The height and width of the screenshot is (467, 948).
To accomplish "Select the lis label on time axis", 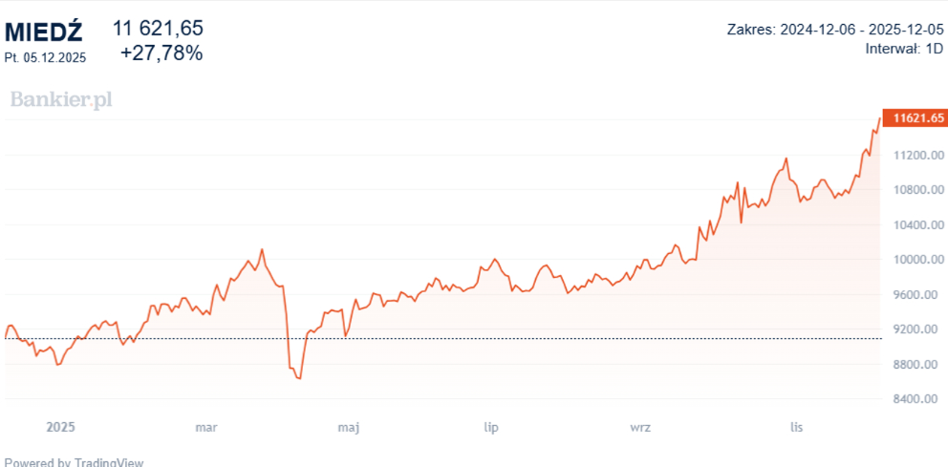I will coord(797,427).
